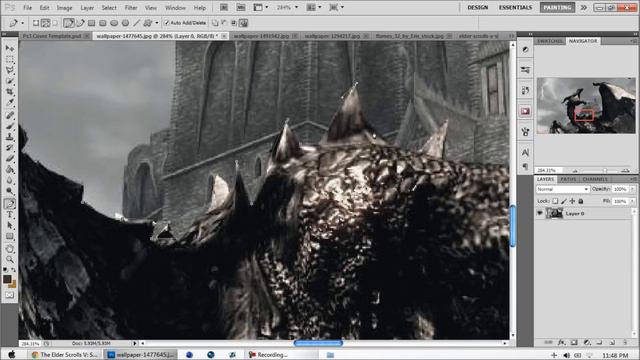640x360 pixels.
Task: Select the Type tool
Action: tap(10, 214)
